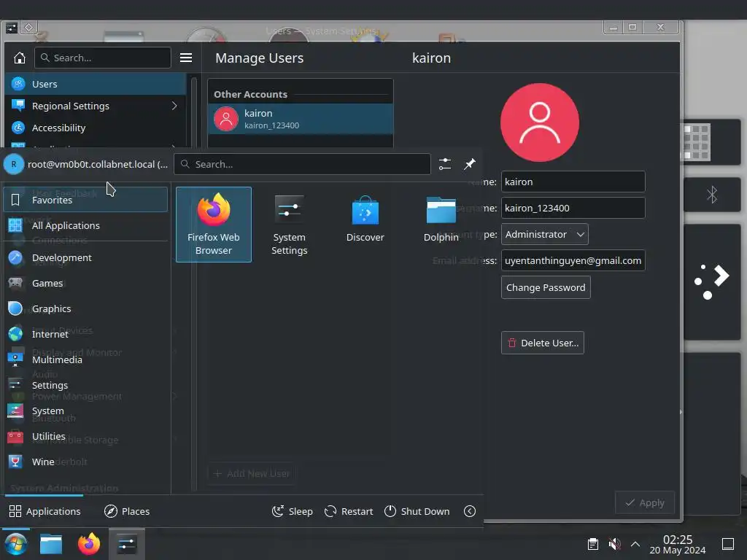Open the Utilities category
The width and height of the screenshot is (747, 560).
[86, 436]
